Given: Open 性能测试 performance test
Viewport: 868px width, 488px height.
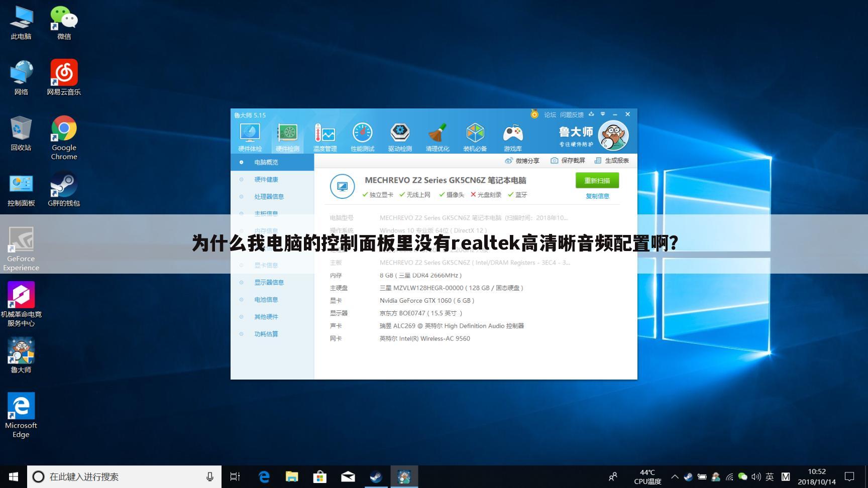Looking at the screenshot, I should 362,137.
